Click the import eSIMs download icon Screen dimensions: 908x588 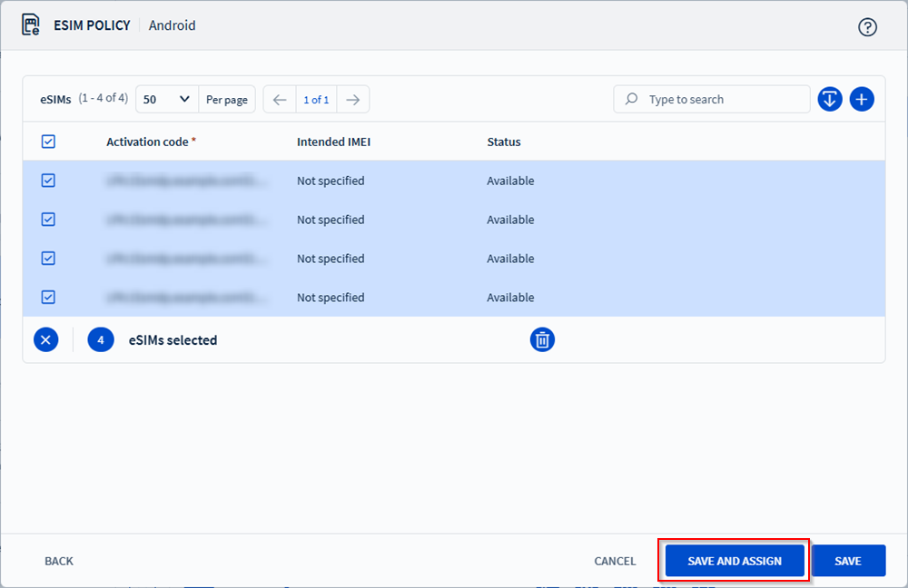[x=830, y=100]
